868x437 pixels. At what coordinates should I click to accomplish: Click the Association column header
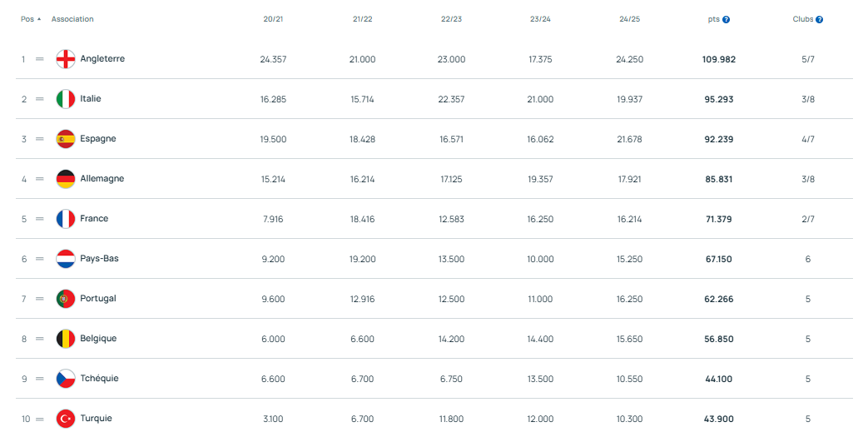(x=72, y=19)
